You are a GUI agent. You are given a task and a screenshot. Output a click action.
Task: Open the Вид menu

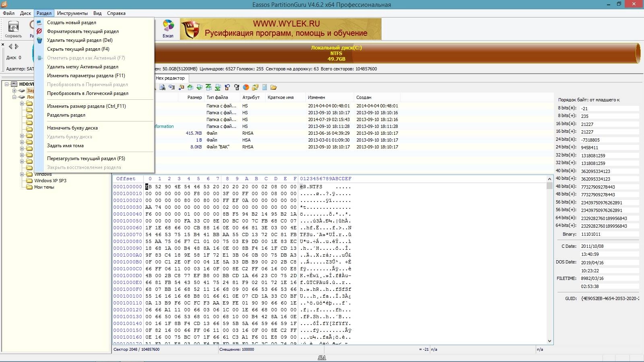[97, 13]
